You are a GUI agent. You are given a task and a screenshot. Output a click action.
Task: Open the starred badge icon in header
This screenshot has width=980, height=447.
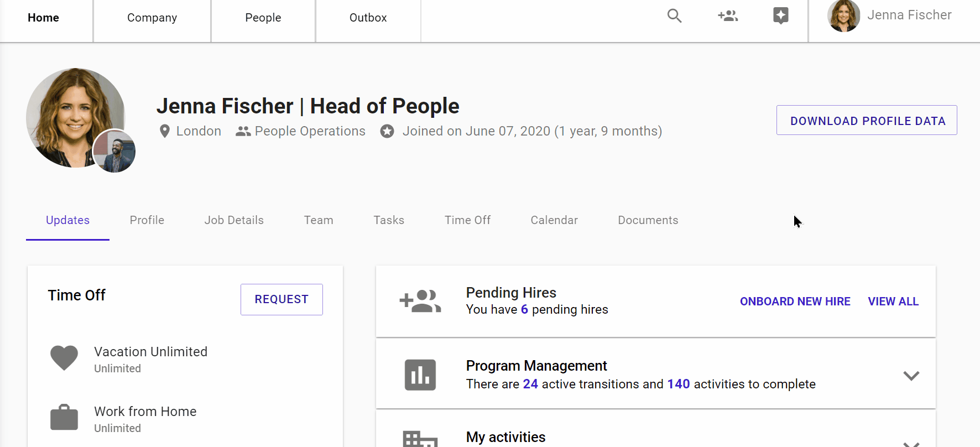780,16
